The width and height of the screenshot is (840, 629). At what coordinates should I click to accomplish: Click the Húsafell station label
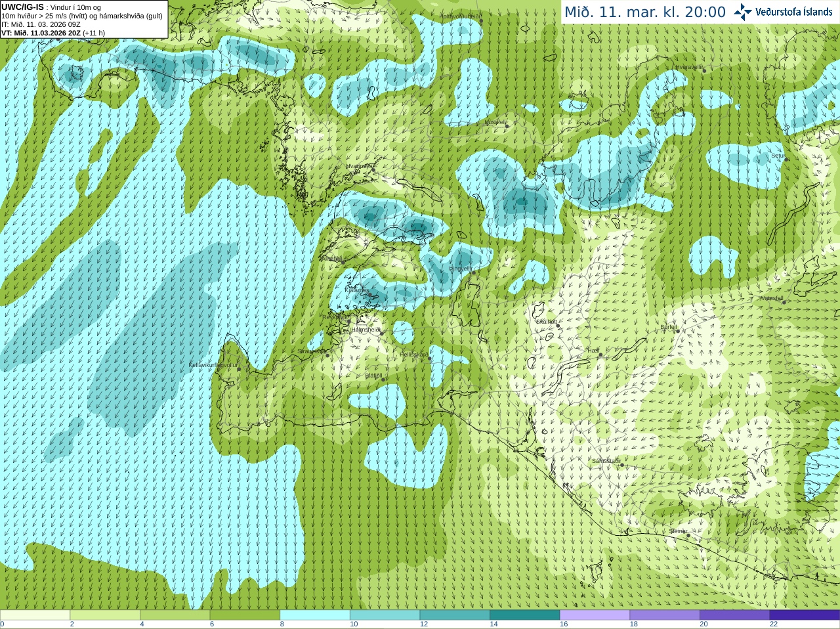(495, 122)
